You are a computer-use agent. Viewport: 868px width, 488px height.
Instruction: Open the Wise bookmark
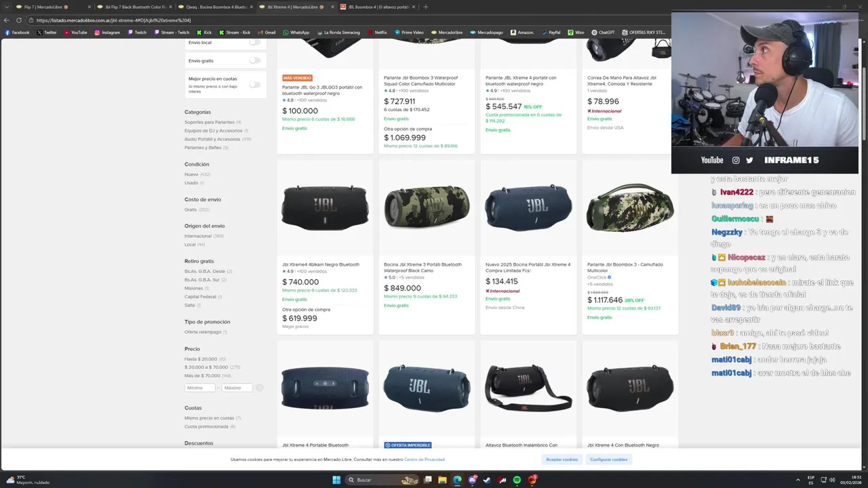tap(576, 32)
